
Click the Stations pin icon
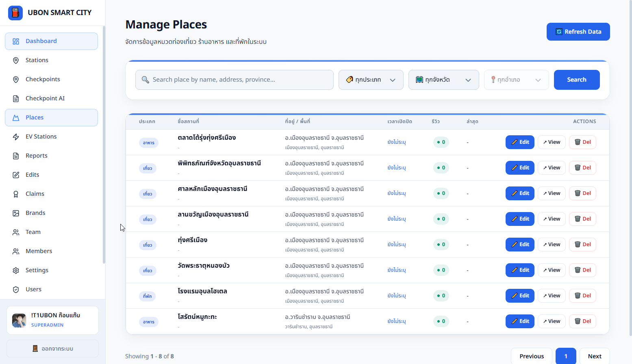pos(16,61)
